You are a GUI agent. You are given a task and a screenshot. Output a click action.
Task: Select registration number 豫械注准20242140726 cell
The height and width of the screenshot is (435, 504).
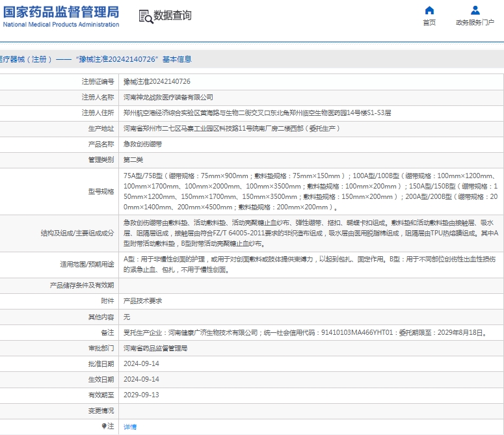[x=157, y=81]
